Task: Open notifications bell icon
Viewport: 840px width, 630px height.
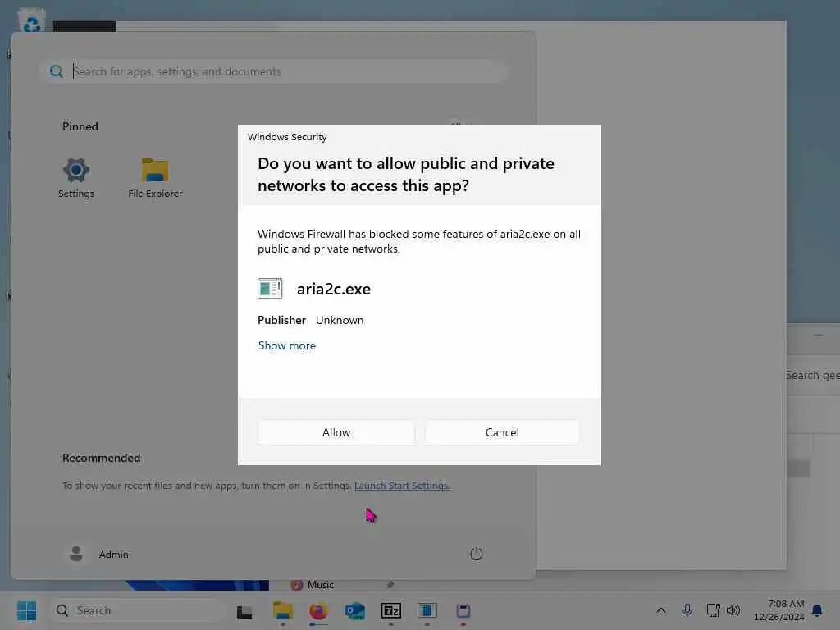Action: pos(817,610)
